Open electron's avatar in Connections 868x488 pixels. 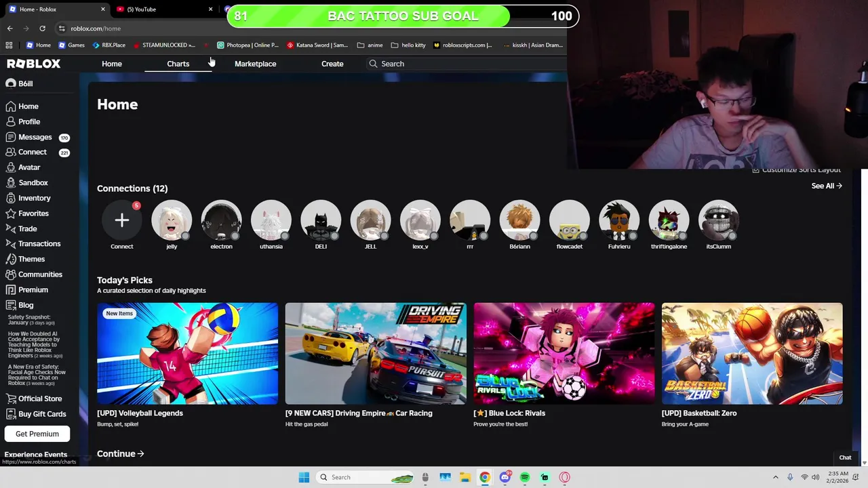click(x=221, y=220)
